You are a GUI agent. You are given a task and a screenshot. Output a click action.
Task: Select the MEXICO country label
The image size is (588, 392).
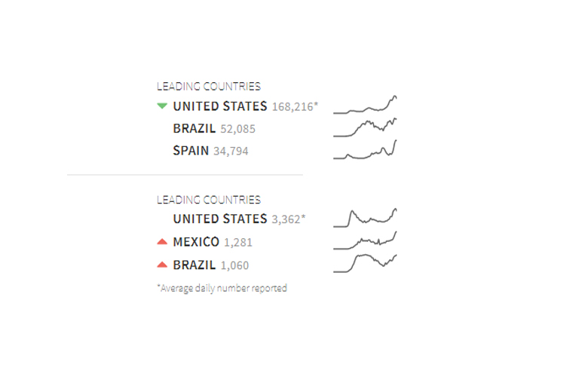coord(196,242)
